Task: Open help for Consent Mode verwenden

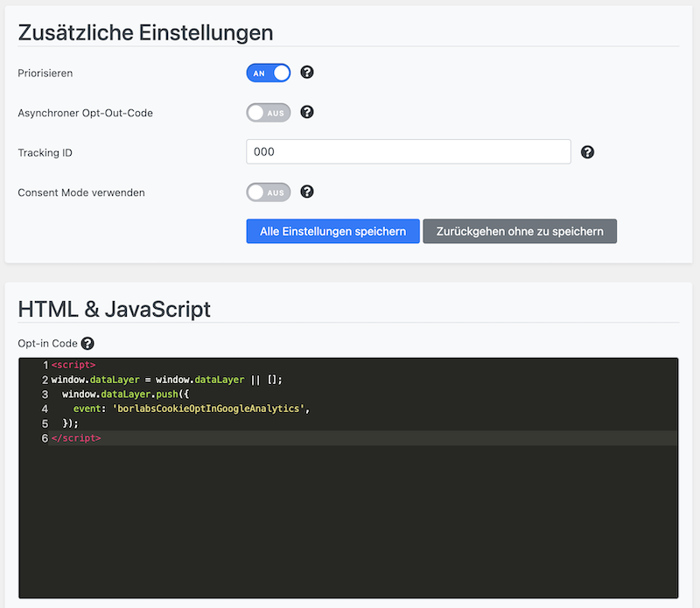Action: (306, 192)
